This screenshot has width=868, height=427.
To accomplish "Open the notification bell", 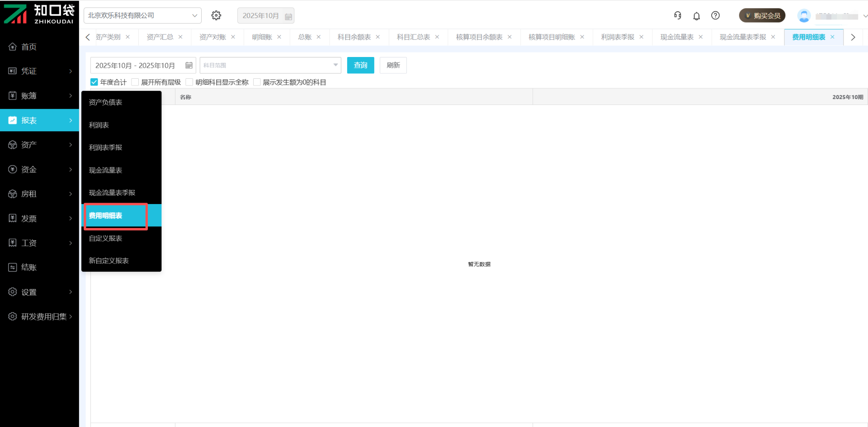I will click(x=696, y=16).
